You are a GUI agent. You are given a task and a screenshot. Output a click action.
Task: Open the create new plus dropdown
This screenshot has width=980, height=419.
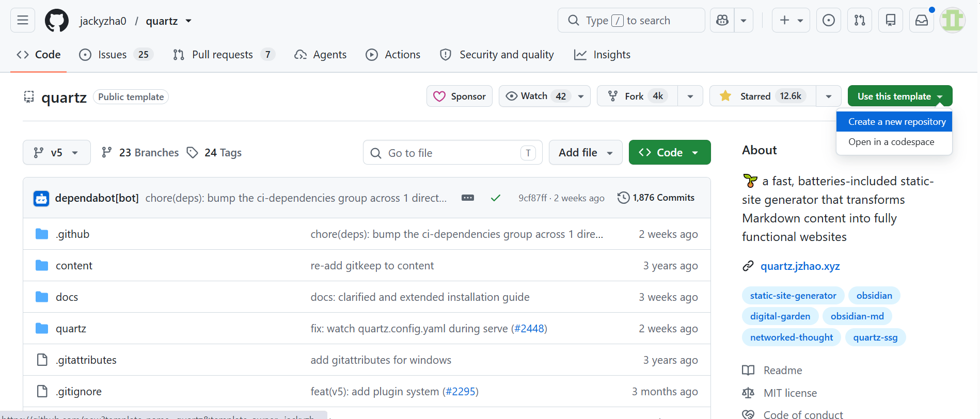791,20
